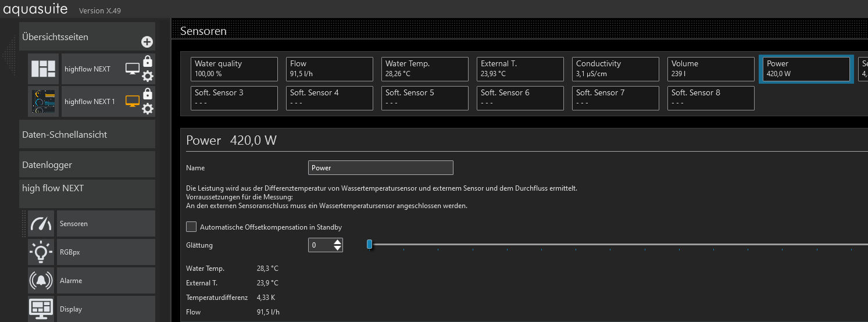
Task: Click the Glättung slider handle
Action: (x=369, y=245)
